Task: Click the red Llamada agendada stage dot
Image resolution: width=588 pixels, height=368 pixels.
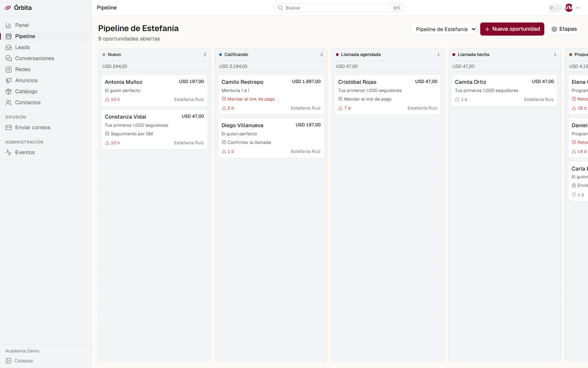Action: (x=337, y=55)
